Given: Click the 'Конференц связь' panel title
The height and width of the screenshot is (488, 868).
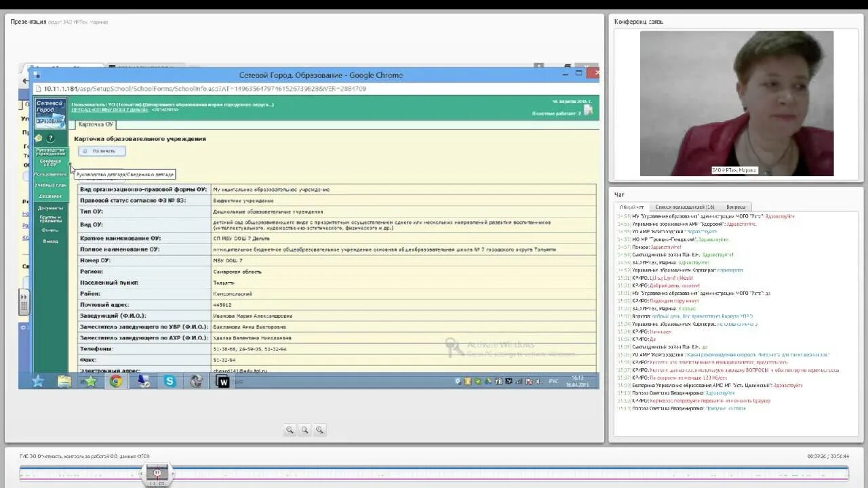Looking at the screenshot, I should (x=639, y=22).
